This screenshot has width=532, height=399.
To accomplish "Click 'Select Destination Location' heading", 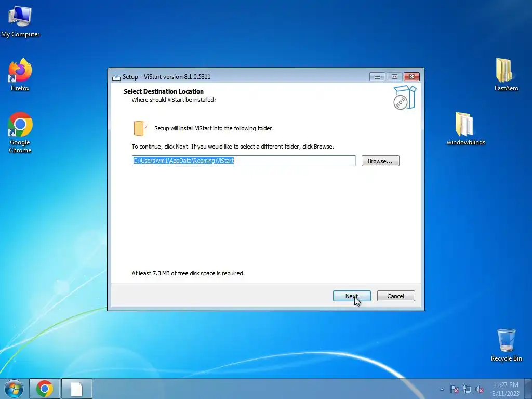I will (164, 91).
